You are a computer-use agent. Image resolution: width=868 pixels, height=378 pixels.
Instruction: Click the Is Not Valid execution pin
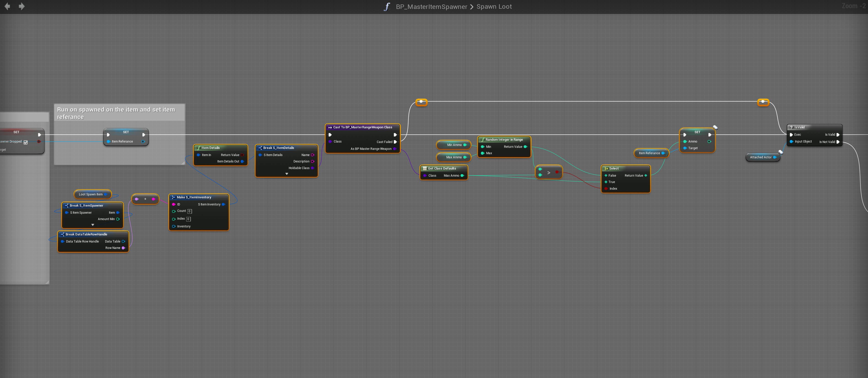point(838,142)
